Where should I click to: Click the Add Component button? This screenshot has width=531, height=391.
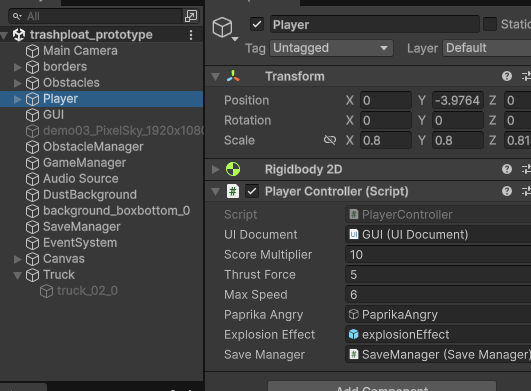[382, 387]
